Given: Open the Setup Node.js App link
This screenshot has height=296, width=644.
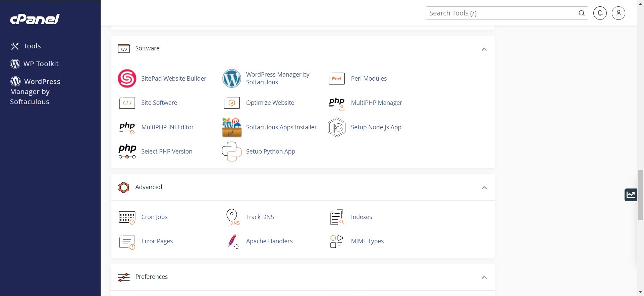Looking at the screenshot, I should (x=376, y=127).
